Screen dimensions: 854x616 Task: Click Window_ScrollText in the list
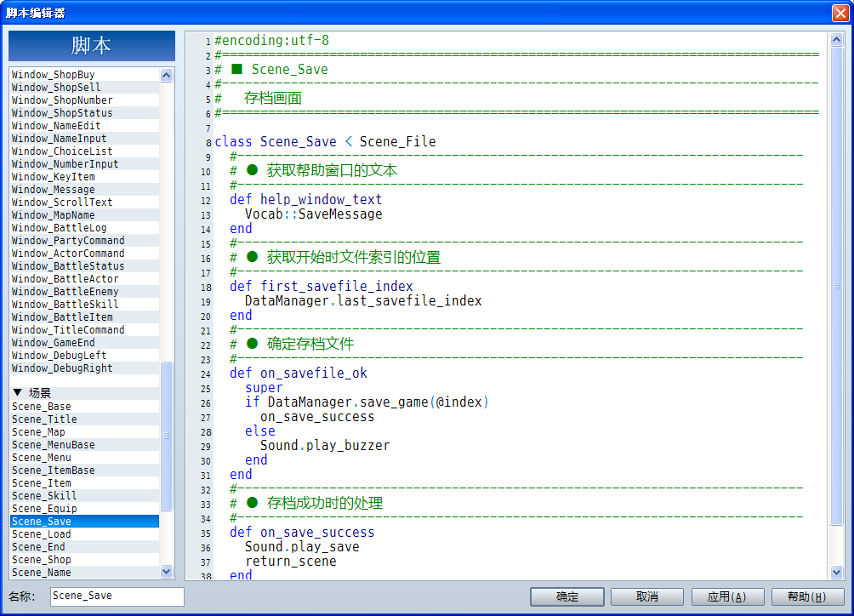point(84,202)
